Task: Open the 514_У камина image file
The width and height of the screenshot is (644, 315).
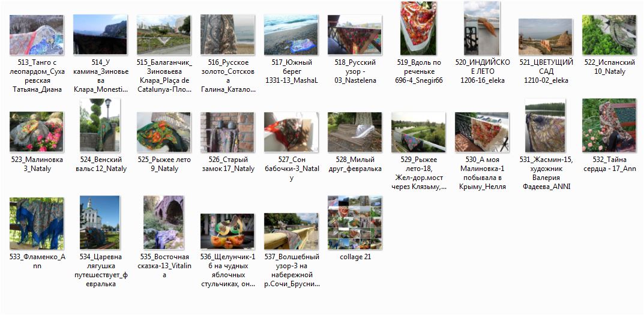Action: [100, 35]
